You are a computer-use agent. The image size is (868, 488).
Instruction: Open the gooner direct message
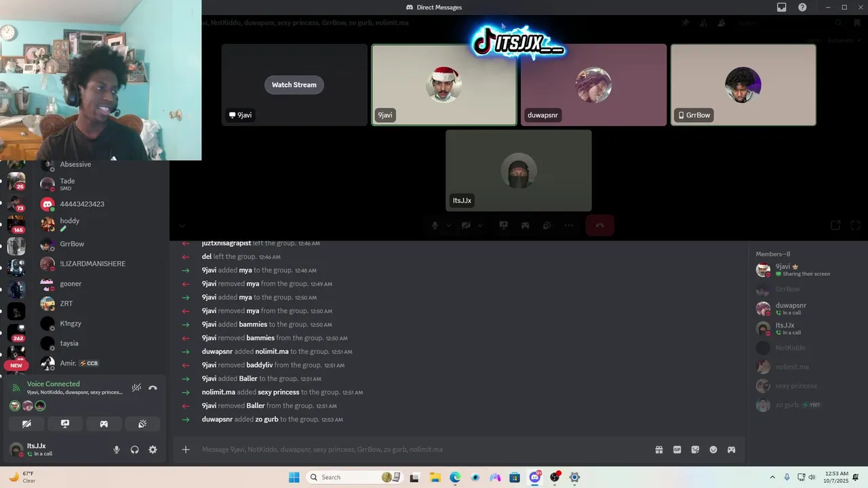click(101, 283)
